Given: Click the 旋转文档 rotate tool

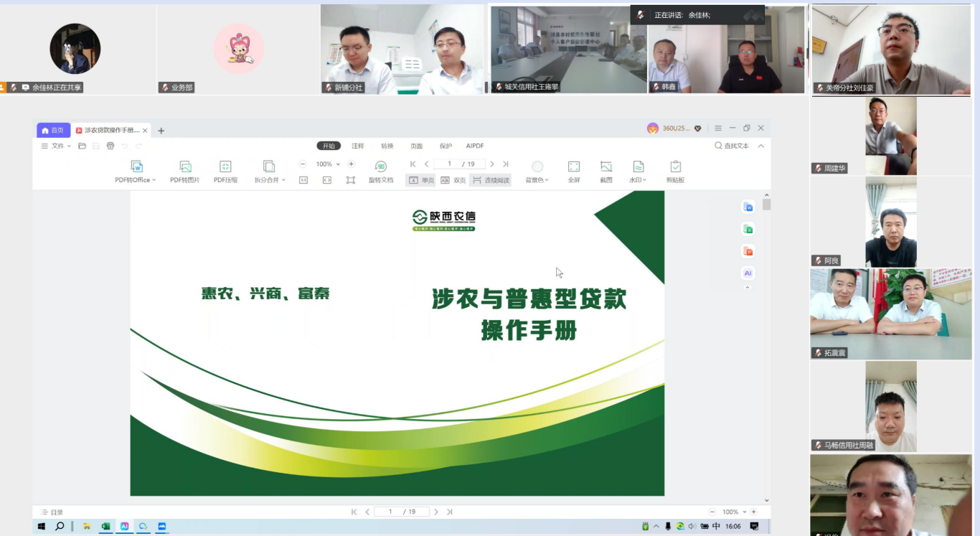Looking at the screenshot, I should (381, 171).
